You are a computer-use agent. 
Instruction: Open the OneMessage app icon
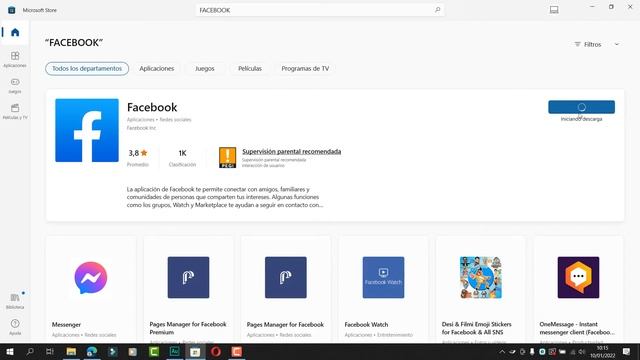[578, 278]
